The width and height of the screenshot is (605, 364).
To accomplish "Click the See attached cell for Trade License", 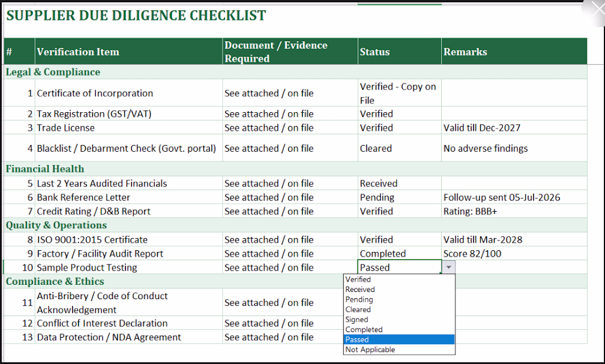I will (290, 128).
